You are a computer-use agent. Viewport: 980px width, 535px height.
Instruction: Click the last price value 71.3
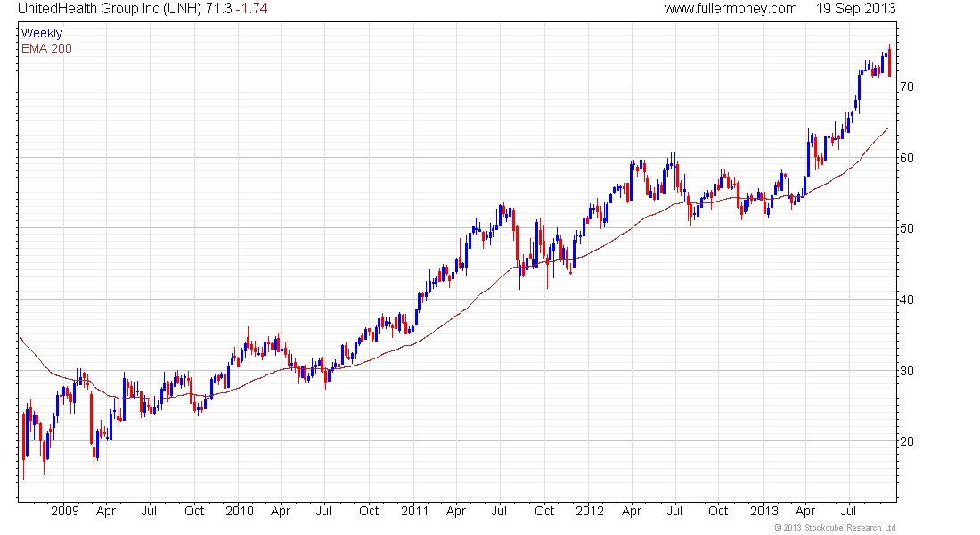(219, 9)
